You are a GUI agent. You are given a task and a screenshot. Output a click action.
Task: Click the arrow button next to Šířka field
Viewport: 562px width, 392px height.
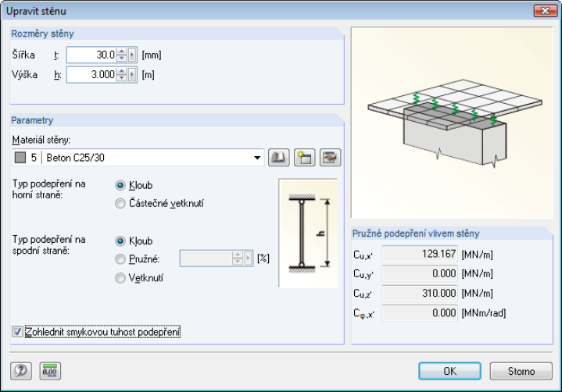[x=132, y=55]
